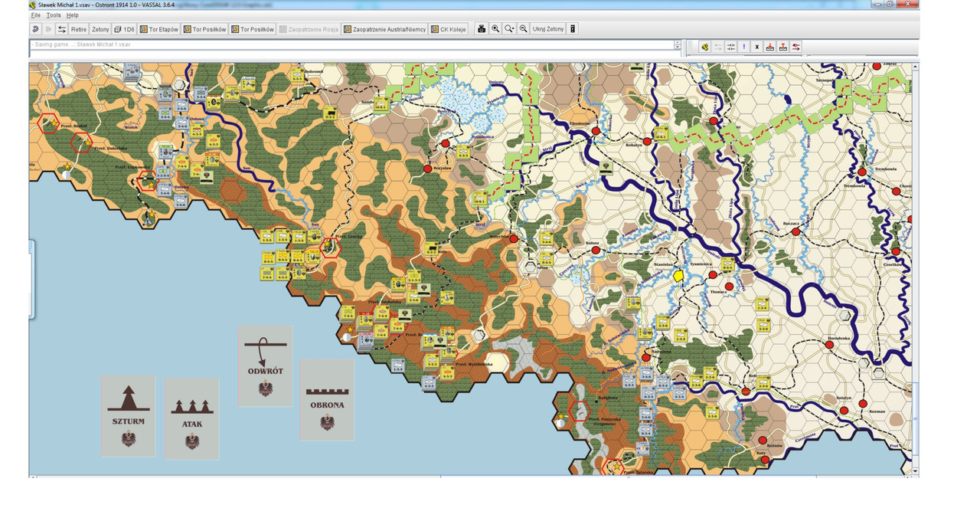The image size is (980, 531).
Task: Select the ATAK tactic card
Action: (192, 418)
